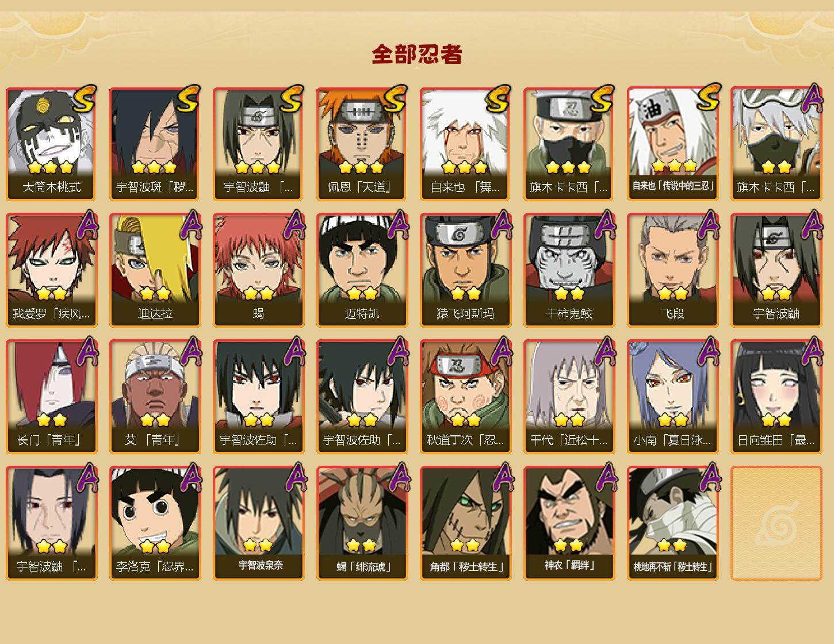Select the 蝎「绯流琥」 card
Image resolution: width=834 pixels, height=644 pixels.
pyautogui.click(x=362, y=523)
